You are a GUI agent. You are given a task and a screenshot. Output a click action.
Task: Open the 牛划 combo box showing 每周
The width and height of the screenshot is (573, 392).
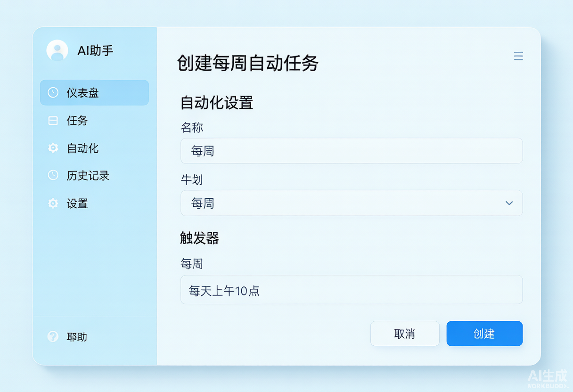pos(352,203)
